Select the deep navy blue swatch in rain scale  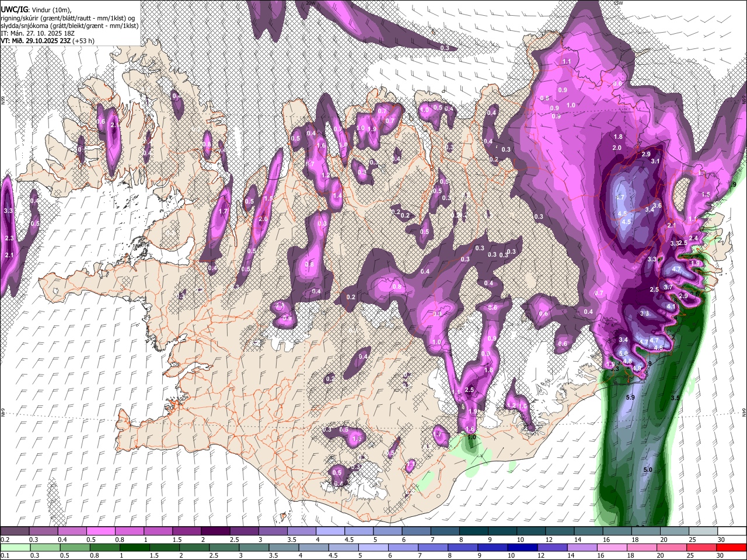(x=522, y=547)
